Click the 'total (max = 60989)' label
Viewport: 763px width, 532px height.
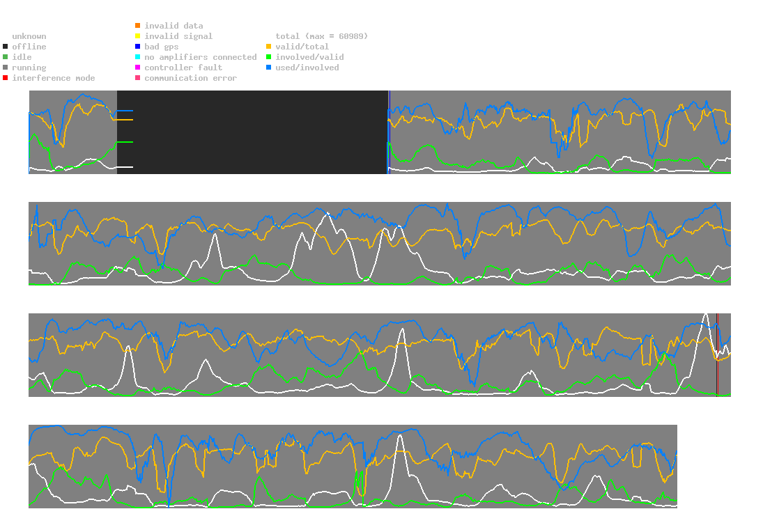[322, 36]
